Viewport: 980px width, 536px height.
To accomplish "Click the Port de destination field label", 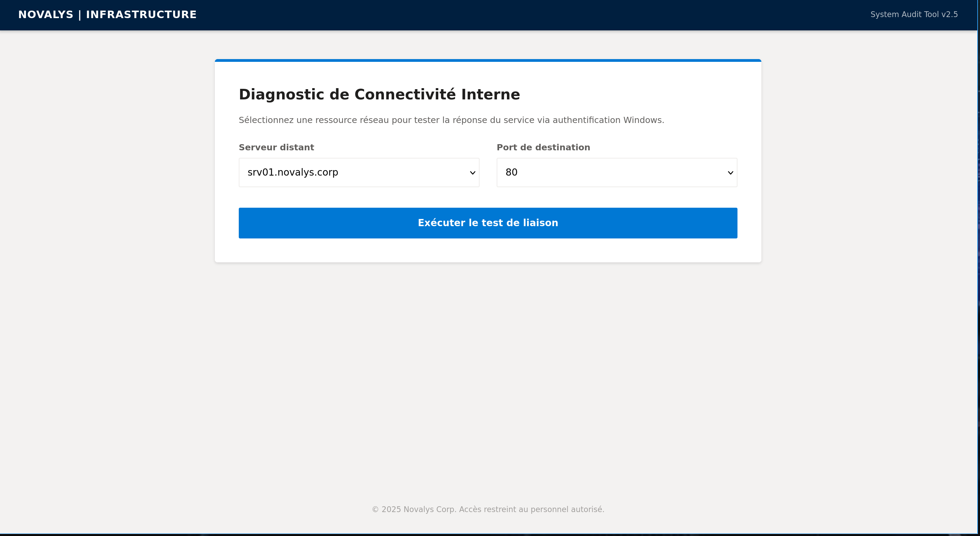I will pos(543,147).
